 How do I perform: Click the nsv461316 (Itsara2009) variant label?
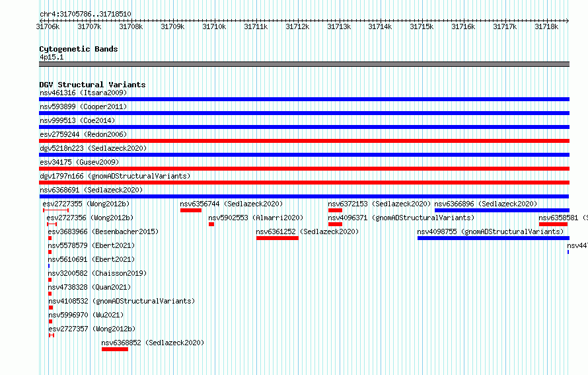click(83, 93)
